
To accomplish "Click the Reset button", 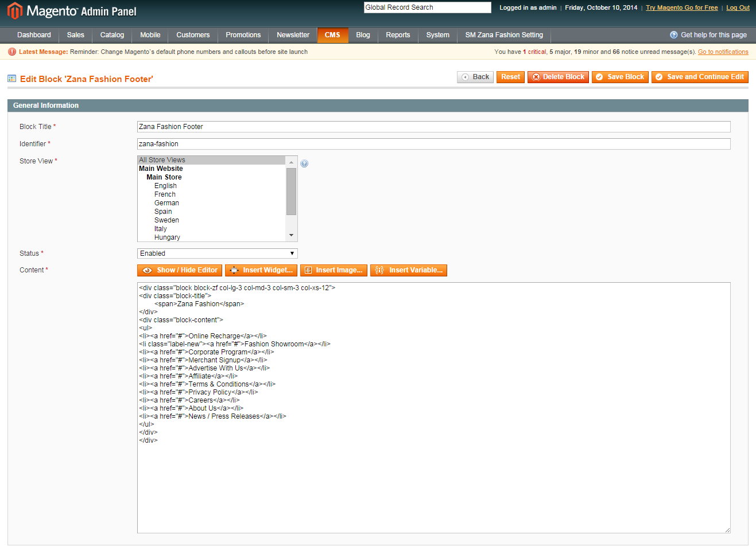I will coord(510,77).
